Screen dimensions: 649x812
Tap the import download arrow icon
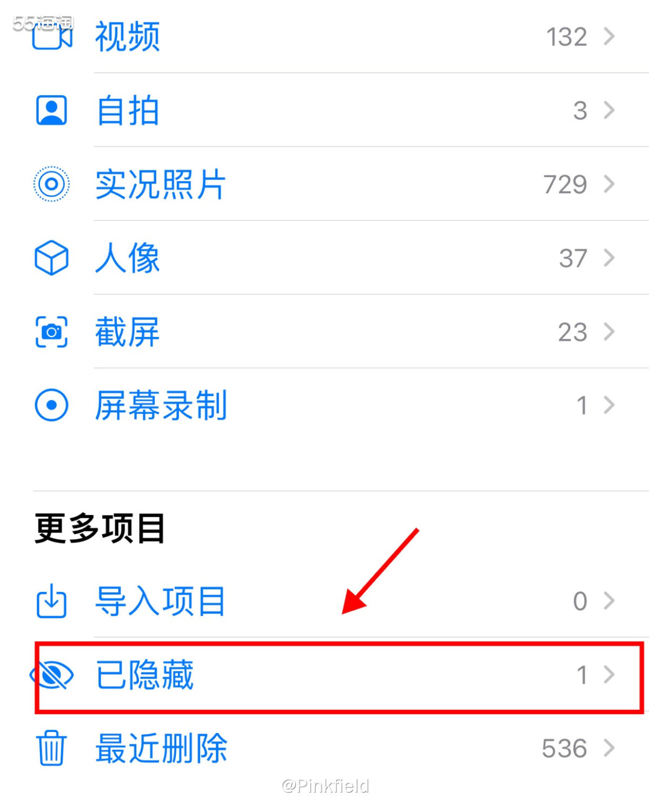[x=51, y=600]
